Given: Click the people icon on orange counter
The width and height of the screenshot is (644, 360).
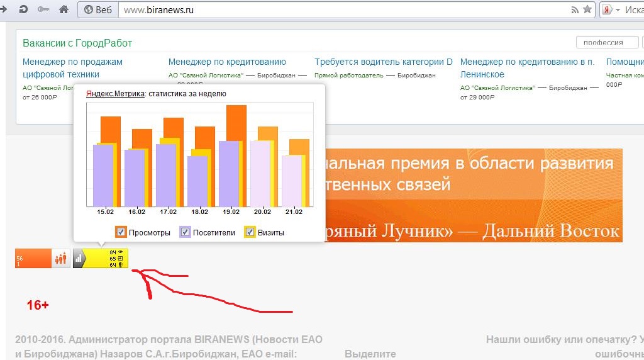Looking at the screenshot, I should 61,259.
